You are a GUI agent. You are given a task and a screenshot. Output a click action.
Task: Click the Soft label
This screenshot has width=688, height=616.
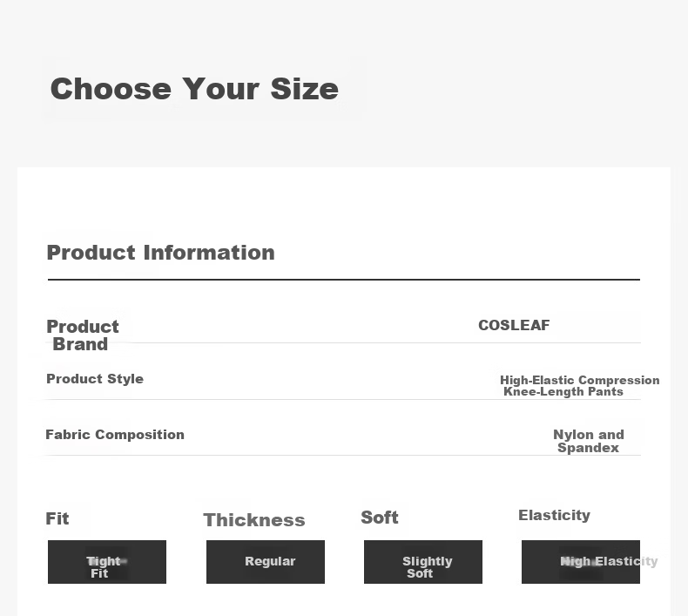380,518
